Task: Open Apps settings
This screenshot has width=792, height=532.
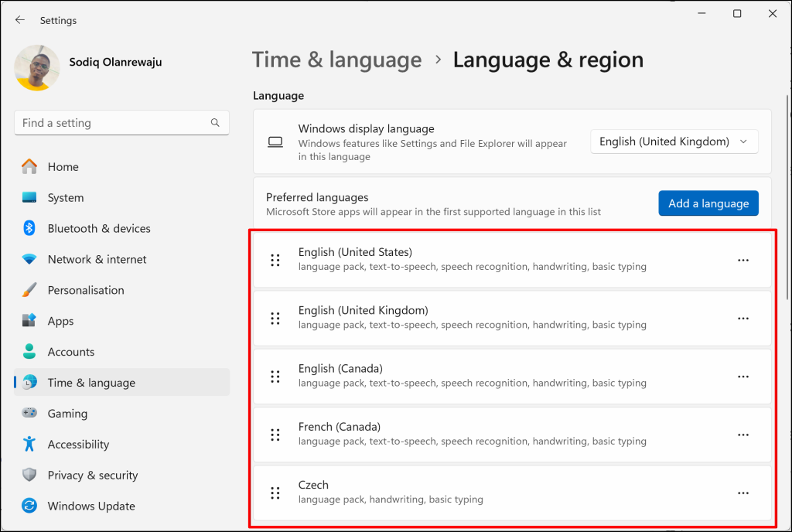Action: tap(121, 321)
